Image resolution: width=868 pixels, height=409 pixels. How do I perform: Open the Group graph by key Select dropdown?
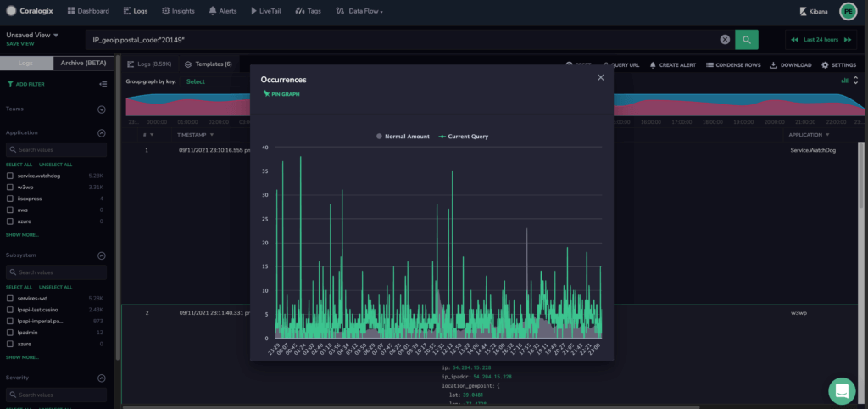(x=216, y=81)
